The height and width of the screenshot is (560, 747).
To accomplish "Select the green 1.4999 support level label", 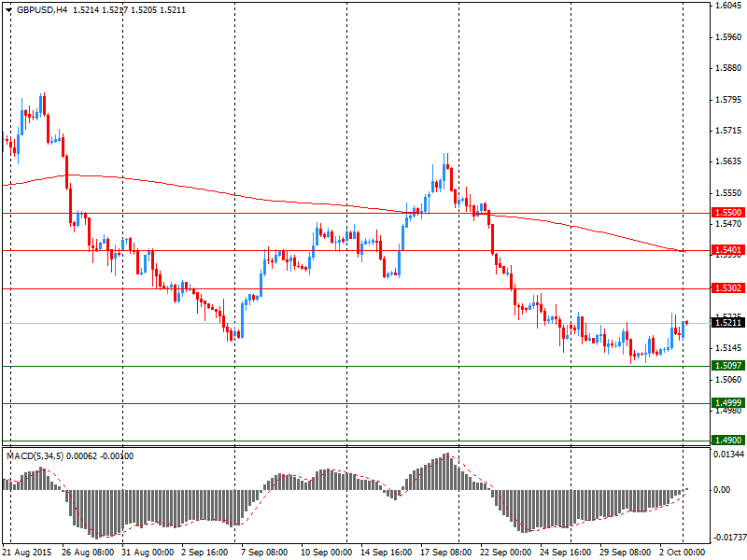I will click(x=728, y=403).
